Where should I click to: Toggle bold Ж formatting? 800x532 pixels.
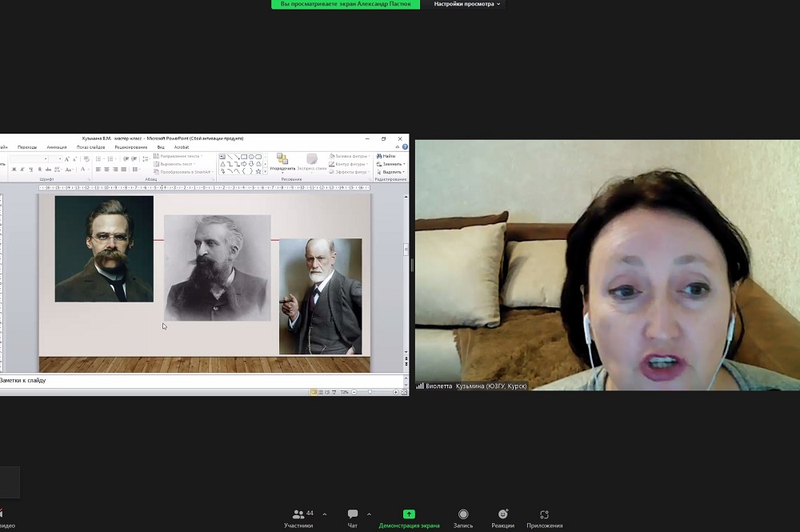tap(14, 170)
